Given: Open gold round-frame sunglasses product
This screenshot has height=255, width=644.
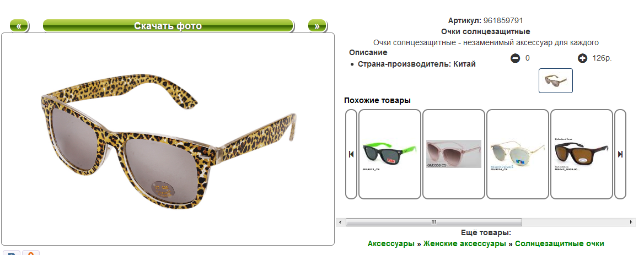Looking at the screenshot, I should [518, 154].
